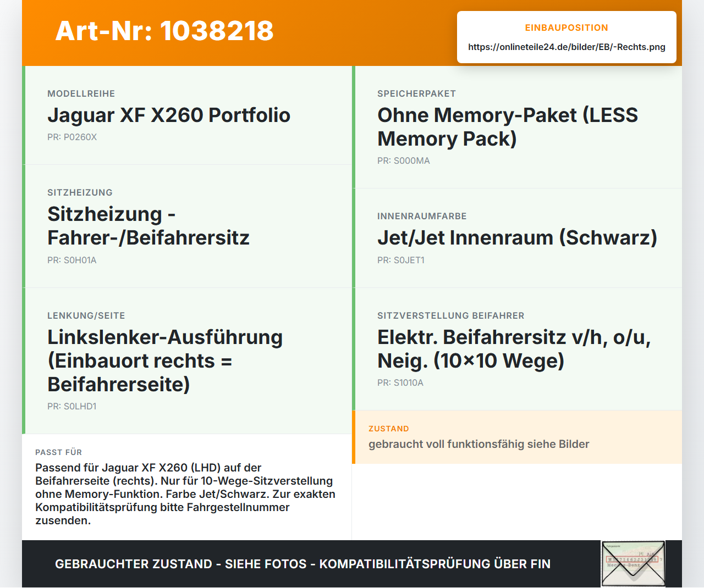Select the Jet/Jet Innenraum (Schwarz) value
This screenshot has width=704, height=588.
tap(517, 237)
